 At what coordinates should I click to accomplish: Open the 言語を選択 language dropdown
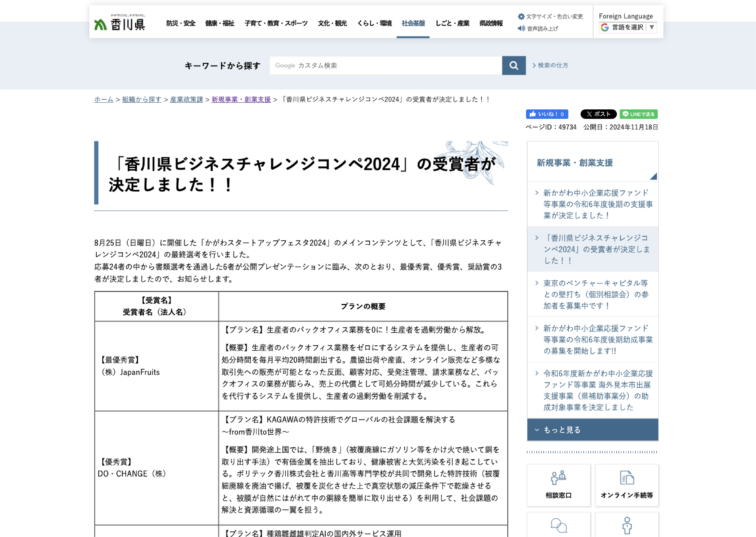pyautogui.click(x=628, y=28)
